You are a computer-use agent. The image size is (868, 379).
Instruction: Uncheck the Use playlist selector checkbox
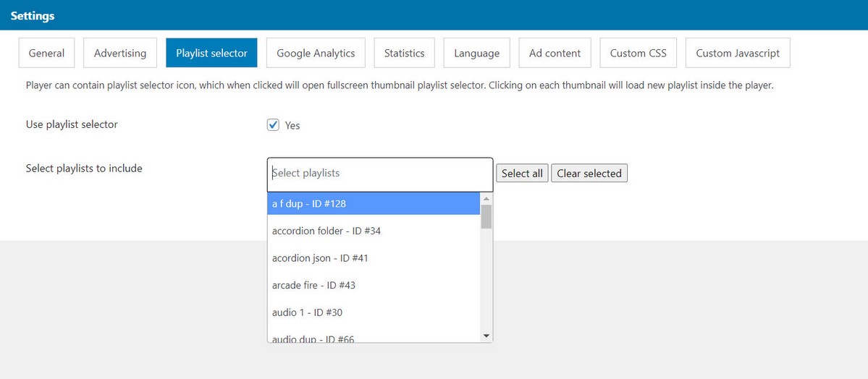click(x=274, y=125)
